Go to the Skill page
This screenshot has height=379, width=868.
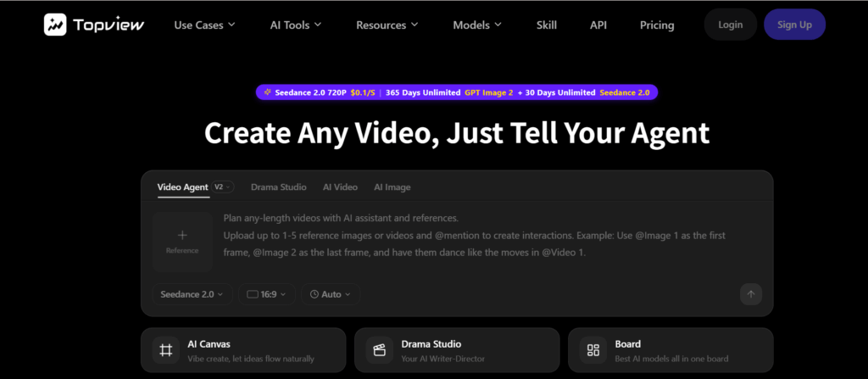tap(547, 25)
